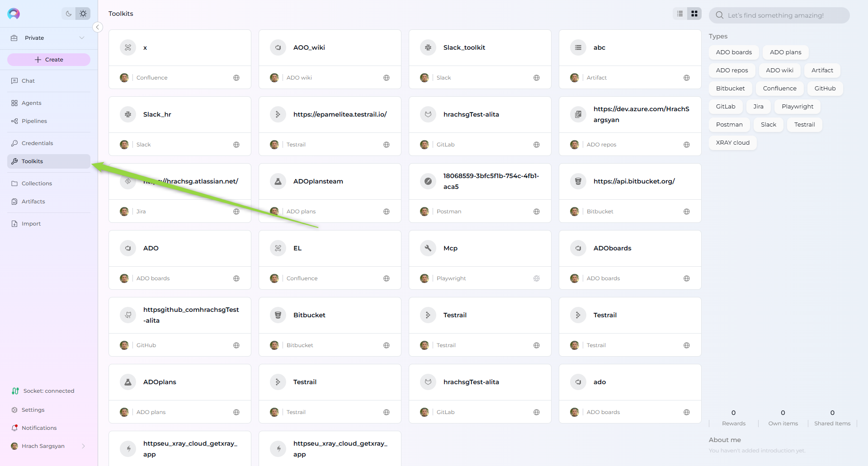Open the ado toolkit card

630,394
